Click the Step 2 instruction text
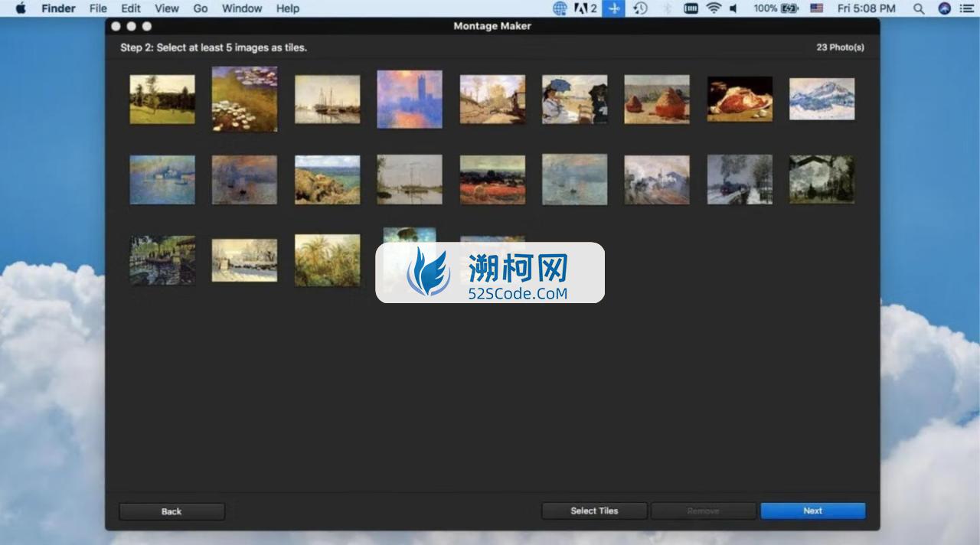980x545 pixels. (x=214, y=47)
